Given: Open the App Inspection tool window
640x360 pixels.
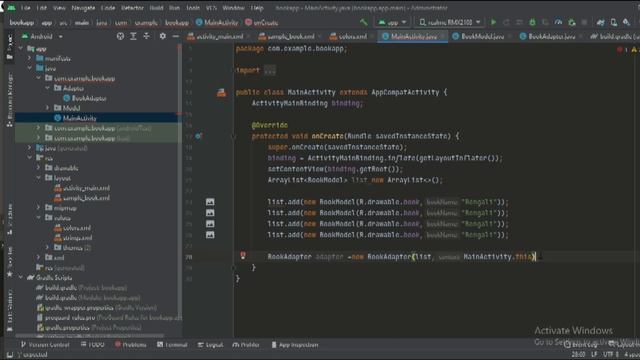Looking at the screenshot, I should click(x=295, y=345).
